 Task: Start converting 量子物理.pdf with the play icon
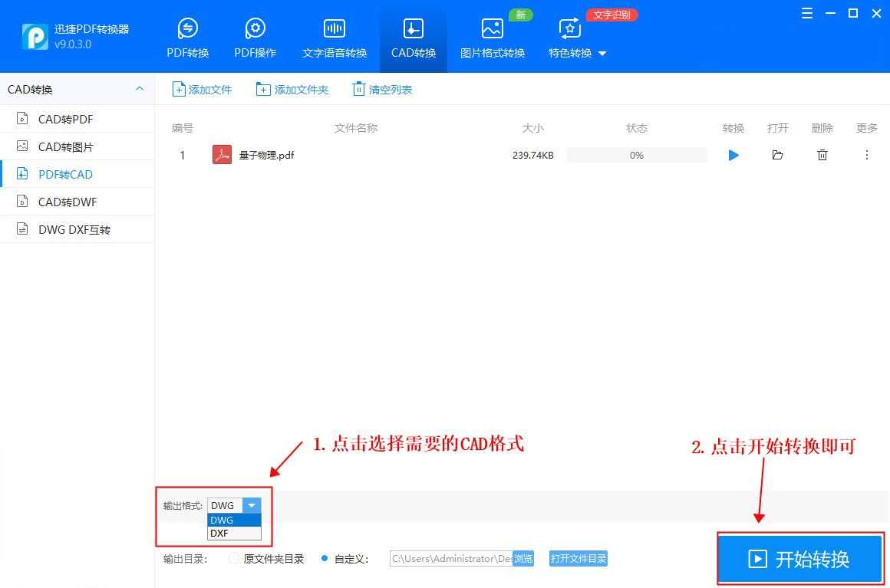point(733,155)
